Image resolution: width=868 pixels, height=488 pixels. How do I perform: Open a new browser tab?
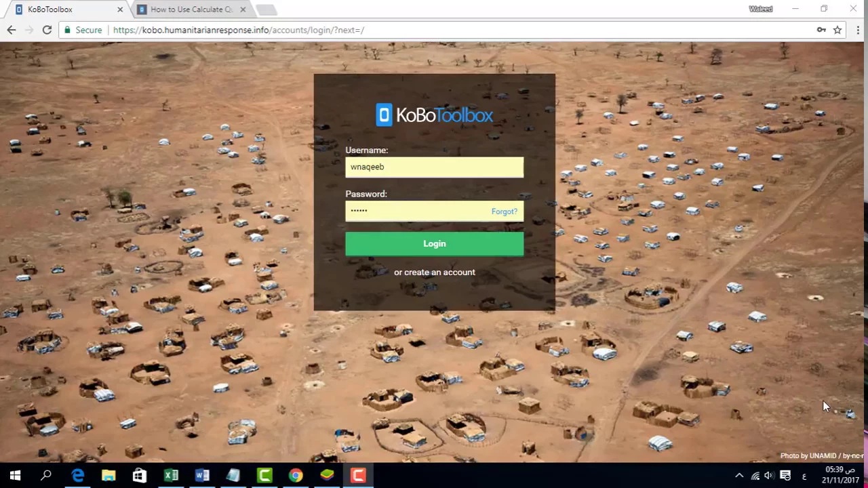point(267,9)
